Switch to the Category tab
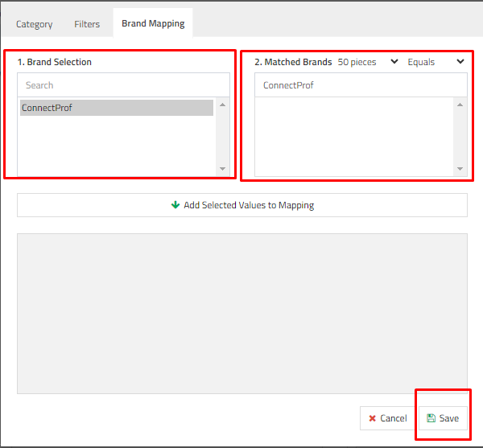The width and height of the screenshot is (483, 448). 35,24
